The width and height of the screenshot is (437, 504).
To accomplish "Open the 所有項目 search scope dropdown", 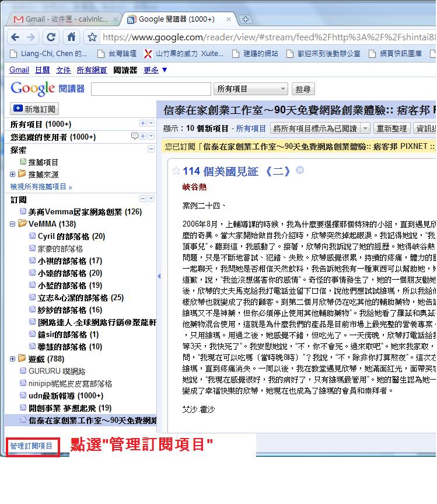I will (x=250, y=89).
